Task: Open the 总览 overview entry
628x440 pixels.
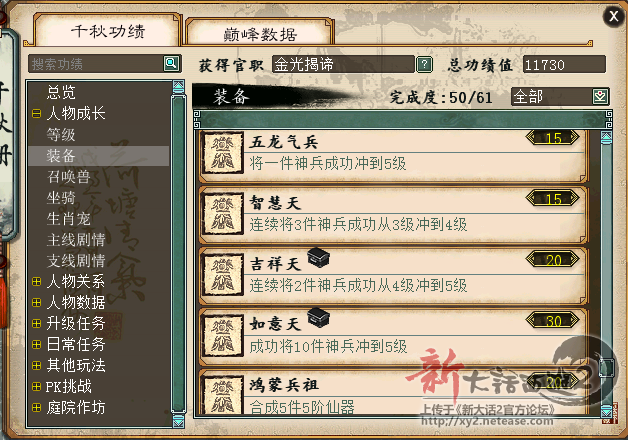Action: pyautogui.click(x=61, y=92)
